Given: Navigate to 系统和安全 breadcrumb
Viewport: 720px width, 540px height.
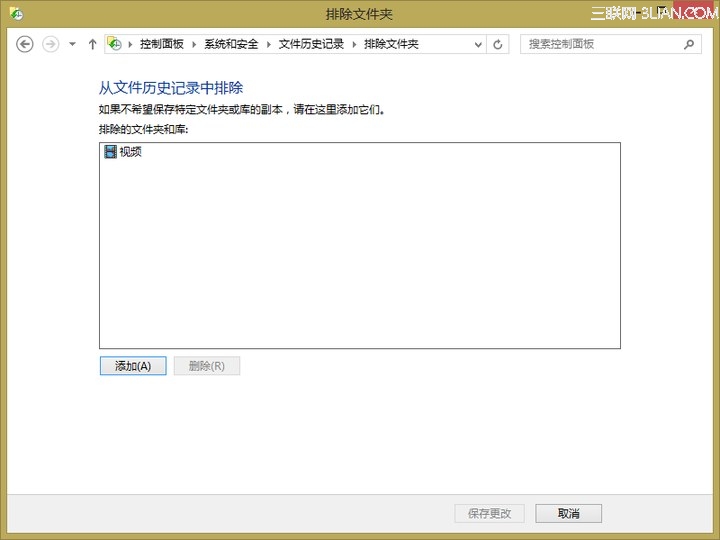Looking at the screenshot, I should 231,44.
